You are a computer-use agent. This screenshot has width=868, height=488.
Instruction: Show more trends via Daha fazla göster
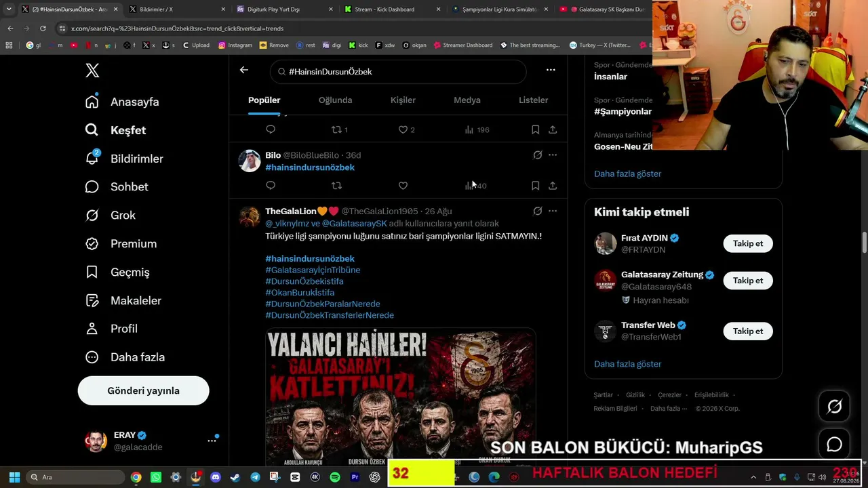627,174
